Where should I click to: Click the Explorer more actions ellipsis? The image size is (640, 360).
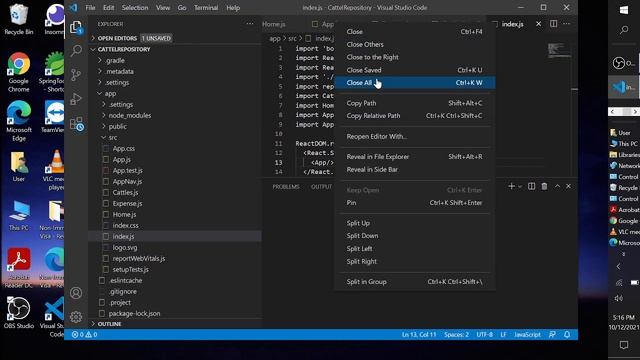[x=250, y=24]
